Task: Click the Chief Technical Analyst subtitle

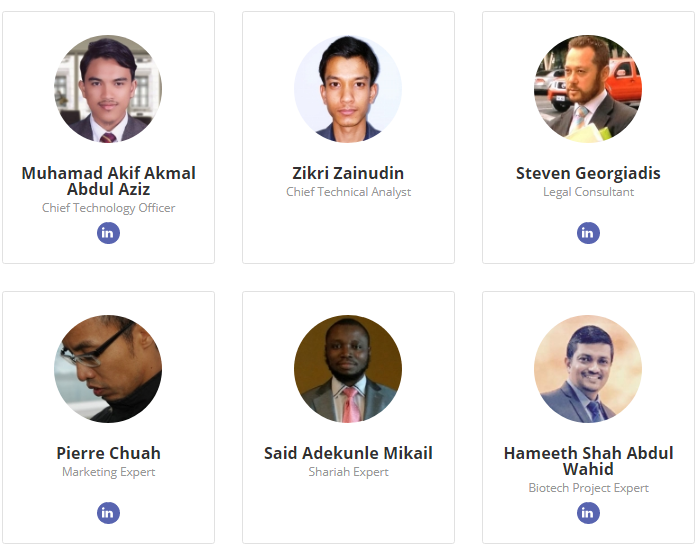Action: 348,192
